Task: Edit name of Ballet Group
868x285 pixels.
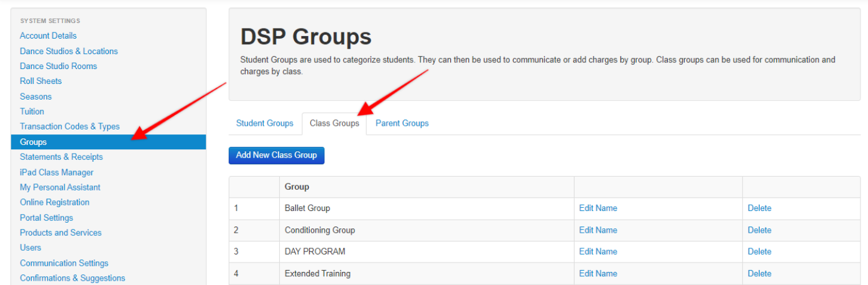Action: click(x=598, y=208)
